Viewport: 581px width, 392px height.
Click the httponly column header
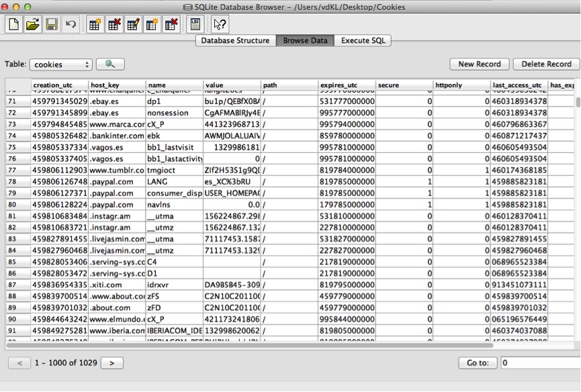coord(461,85)
